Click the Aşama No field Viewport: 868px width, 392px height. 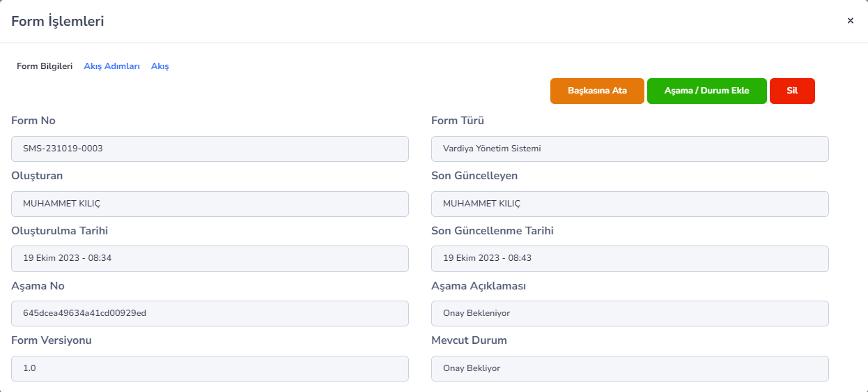coord(210,313)
